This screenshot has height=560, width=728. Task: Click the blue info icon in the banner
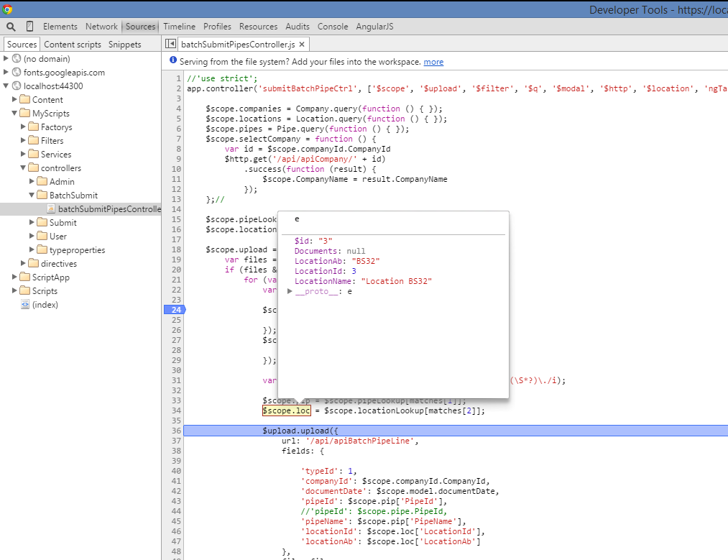click(x=172, y=62)
